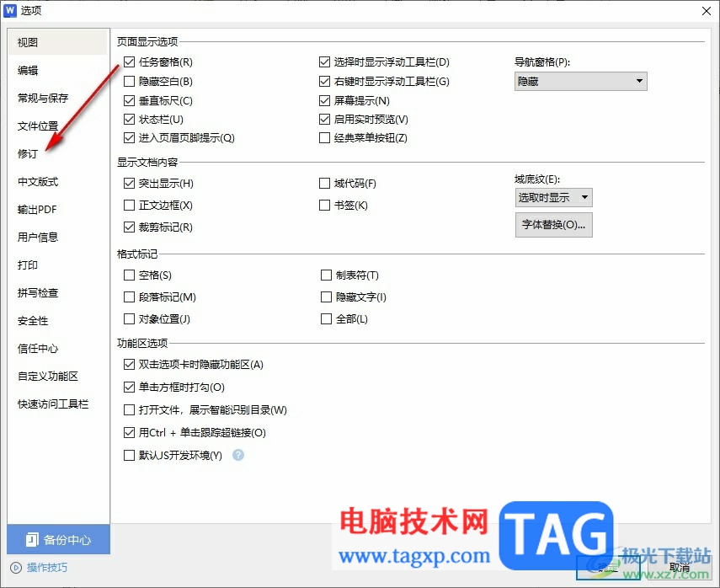This screenshot has height=588, width=720.
Task: Toggle 裁剪标记(R) checkbox
Action: click(x=129, y=227)
